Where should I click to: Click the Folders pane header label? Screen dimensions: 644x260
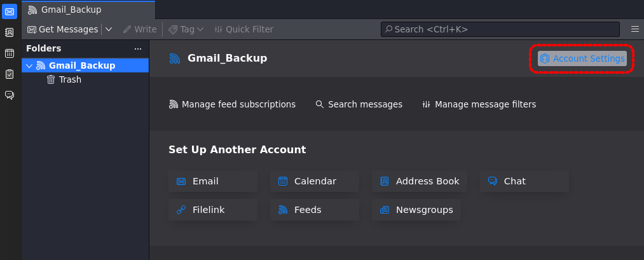43,48
